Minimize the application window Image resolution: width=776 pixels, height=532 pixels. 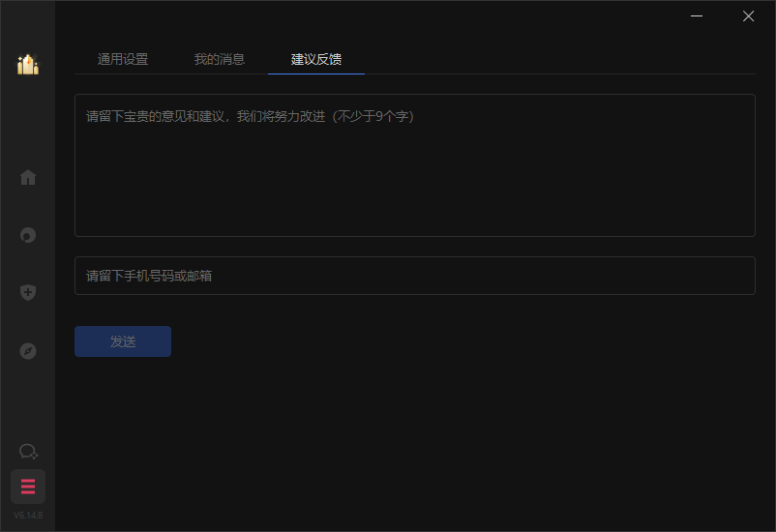[698, 15]
